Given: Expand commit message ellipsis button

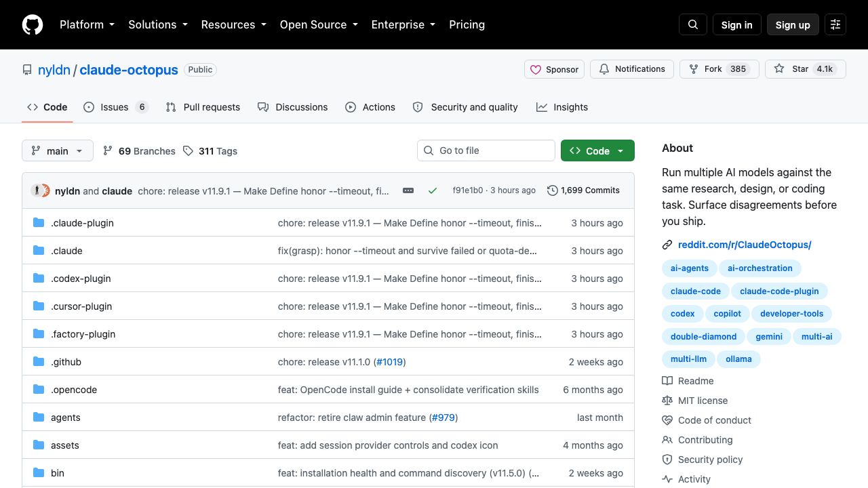Looking at the screenshot, I should click(408, 190).
